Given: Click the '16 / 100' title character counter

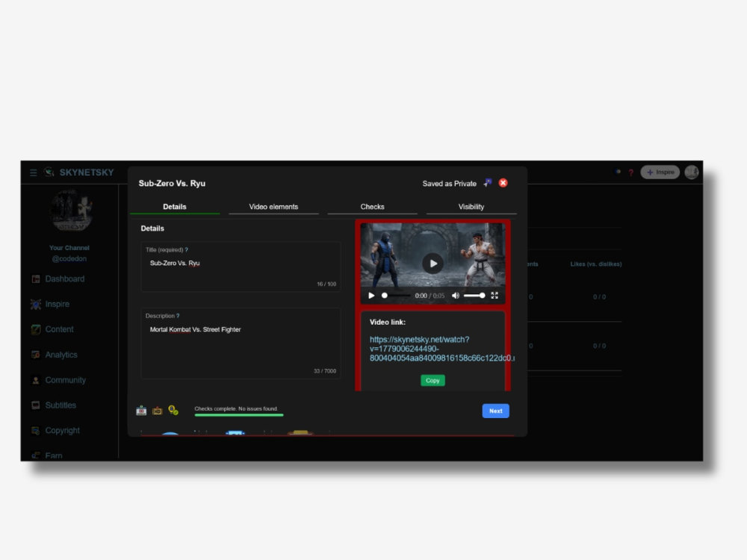Looking at the screenshot, I should (x=326, y=284).
